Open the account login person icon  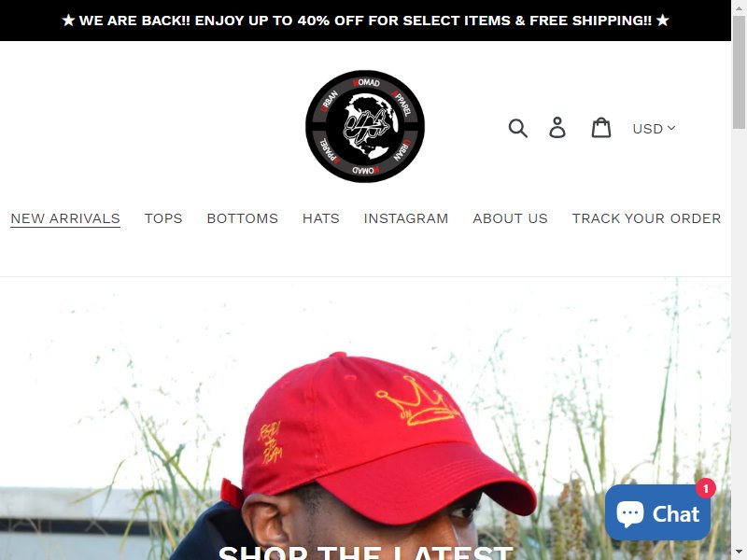tap(557, 128)
